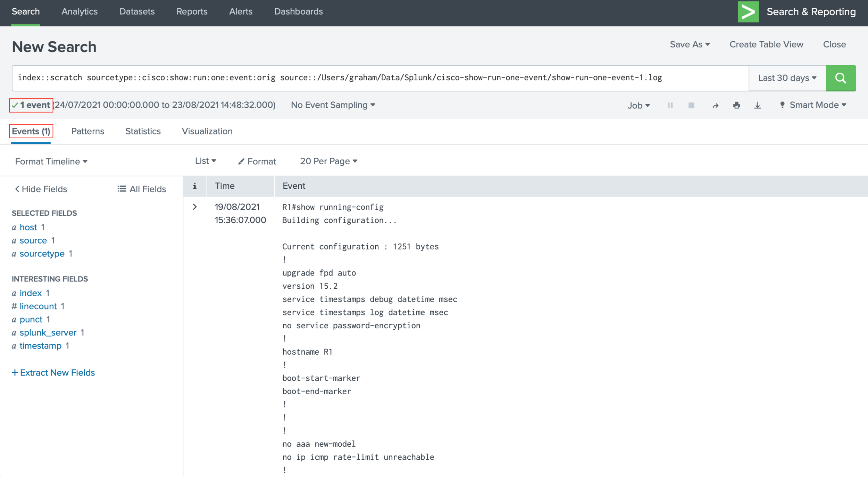Open the Last 30 days time picker

point(786,78)
